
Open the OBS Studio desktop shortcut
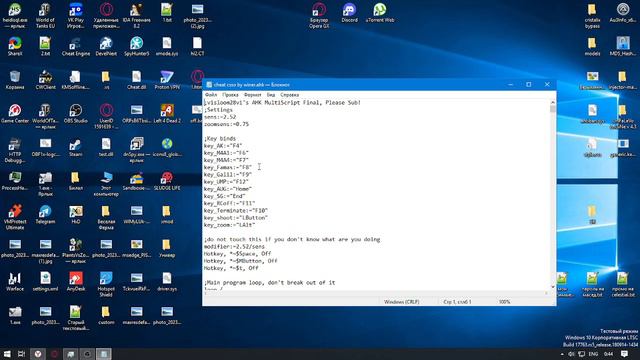76,113
